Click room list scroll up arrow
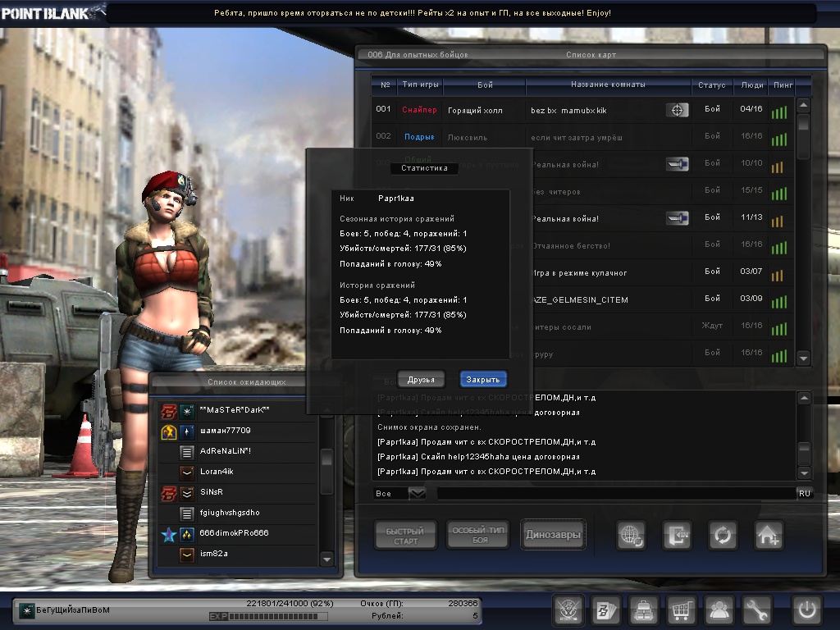This screenshot has width=840, height=630. (x=803, y=105)
